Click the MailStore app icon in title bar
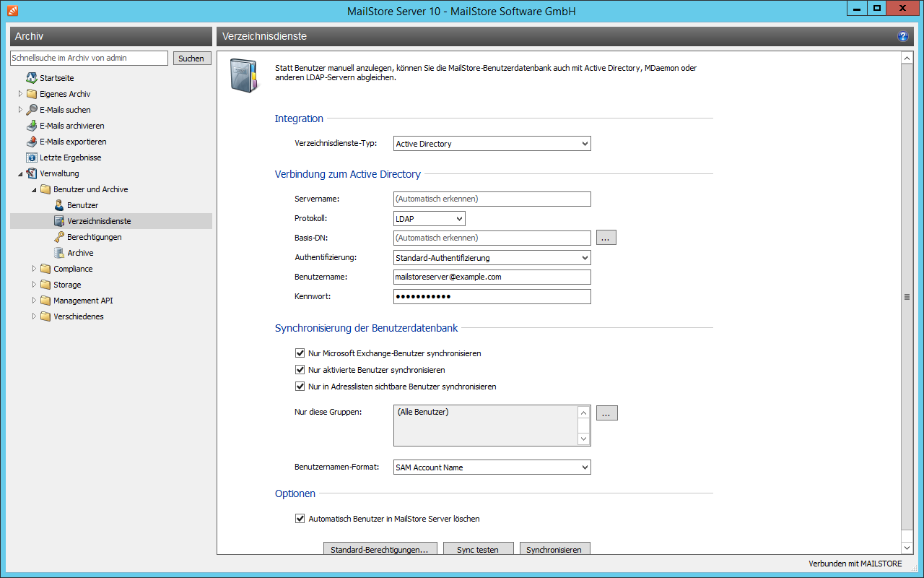Viewport: 924px width, 578px height. [12, 10]
